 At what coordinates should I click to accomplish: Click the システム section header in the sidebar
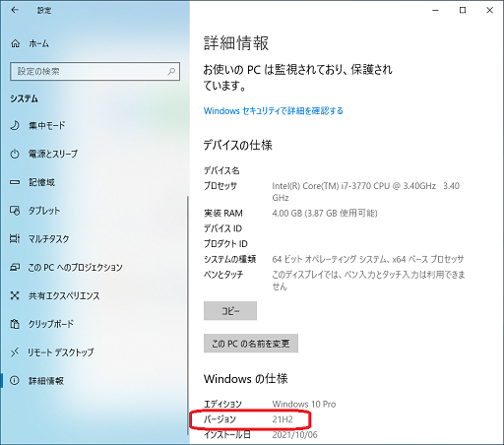[24, 98]
